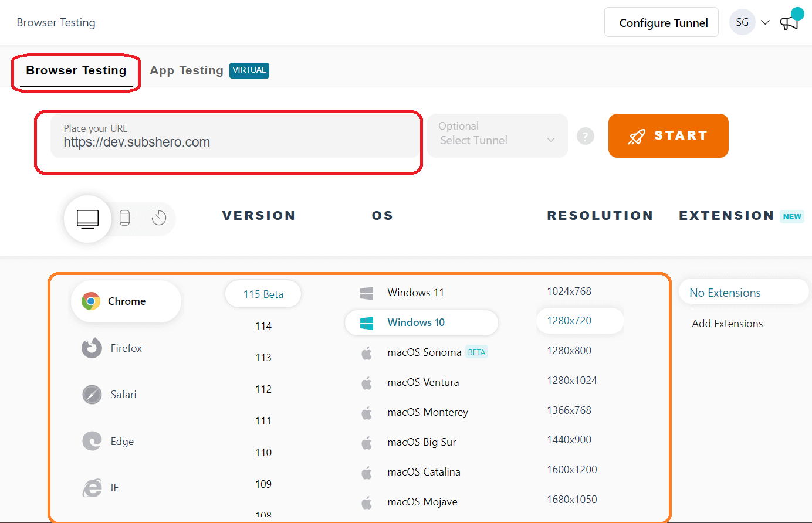Select Chrome version 112
This screenshot has width=812, height=523.
tap(263, 389)
